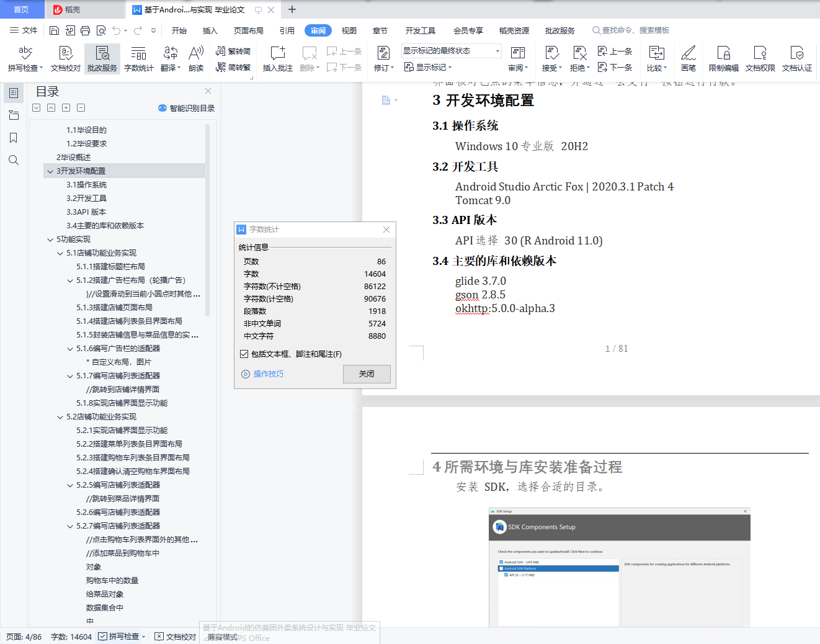This screenshot has height=644, width=820.
Task: Go to the 首页 home tab
Action: [x=22, y=9]
